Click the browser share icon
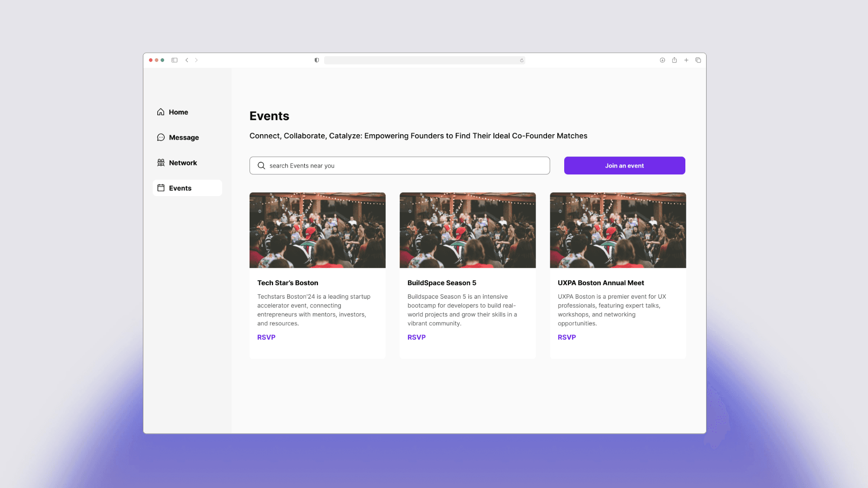 (x=675, y=60)
